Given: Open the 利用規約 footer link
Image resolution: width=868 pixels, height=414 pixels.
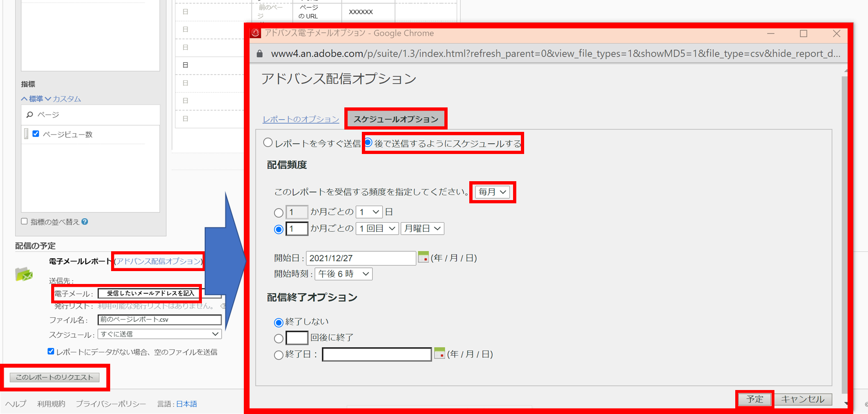Looking at the screenshot, I should coord(51,404).
